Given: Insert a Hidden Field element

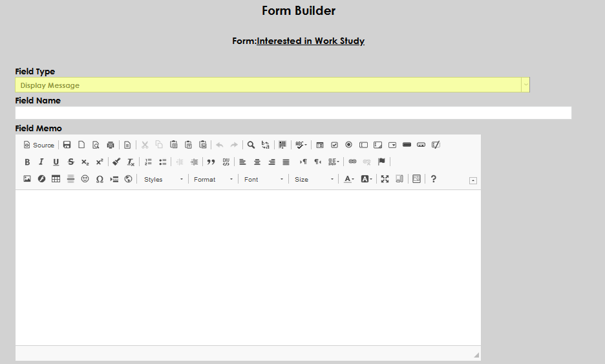Looking at the screenshot, I should click(x=436, y=145).
